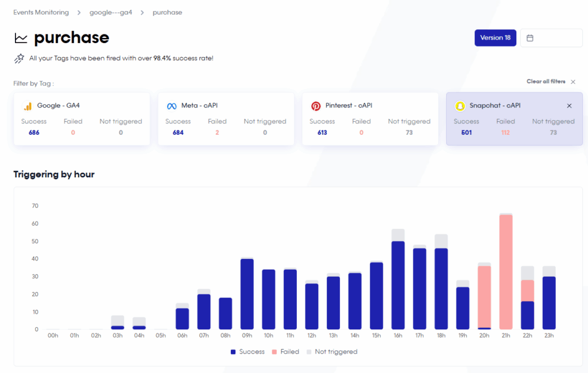Click the 21h x-axis label

[x=506, y=336]
